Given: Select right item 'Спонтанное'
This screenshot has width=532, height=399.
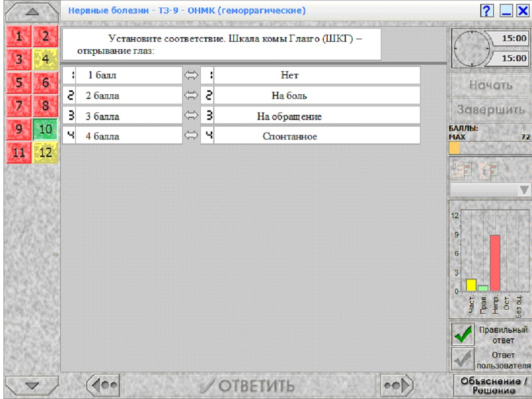Looking at the screenshot, I should (x=317, y=136).
